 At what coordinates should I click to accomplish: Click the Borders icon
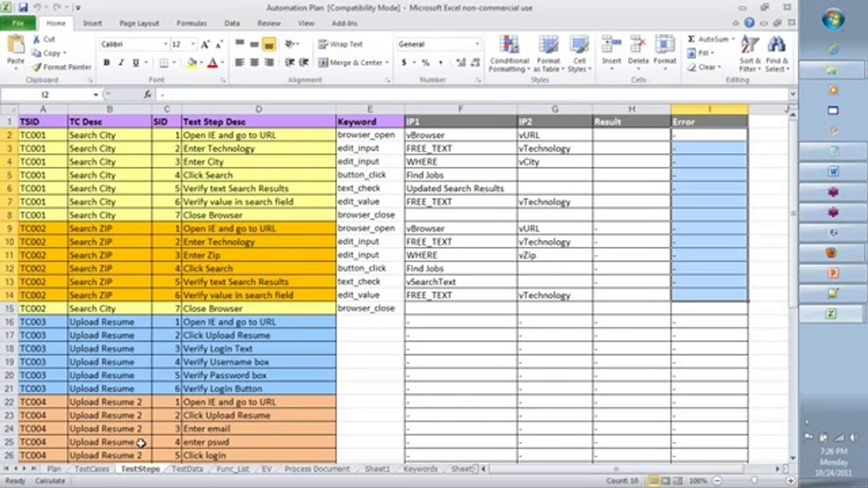pyautogui.click(x=163, y=62)
